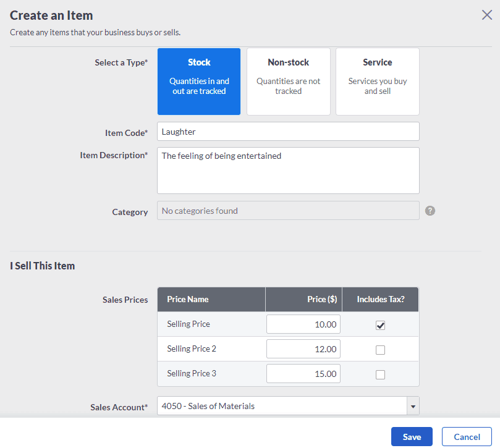This screenshot has height=448, width=500.
Task: Click the Category help question mark icon
Action: (x=430, y=211)
